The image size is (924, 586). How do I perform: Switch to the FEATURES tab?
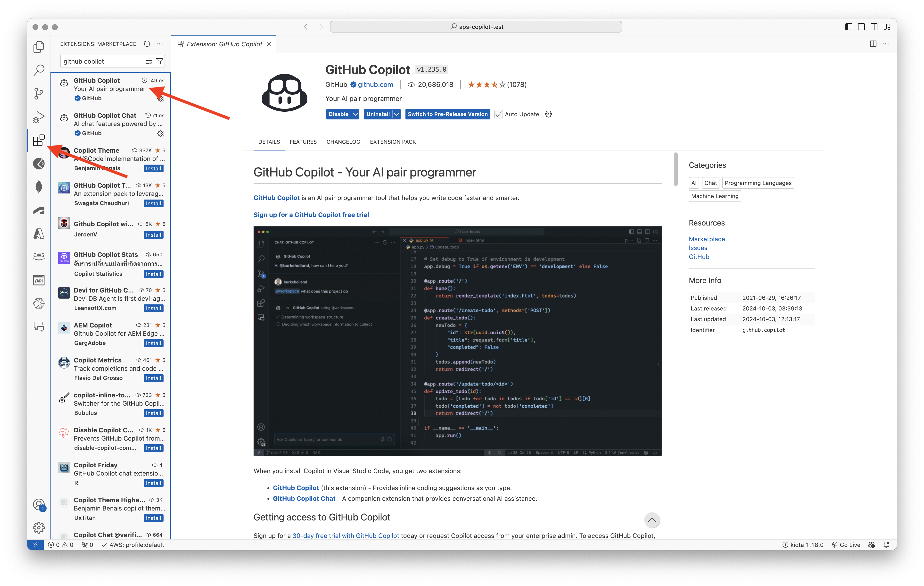coord(303,142)
